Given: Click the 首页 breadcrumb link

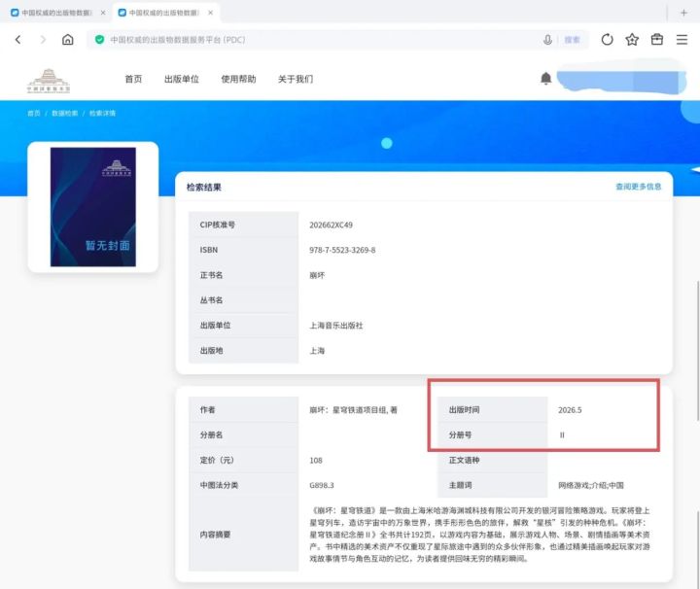Looking at the screenshot, I should [33, 114].
